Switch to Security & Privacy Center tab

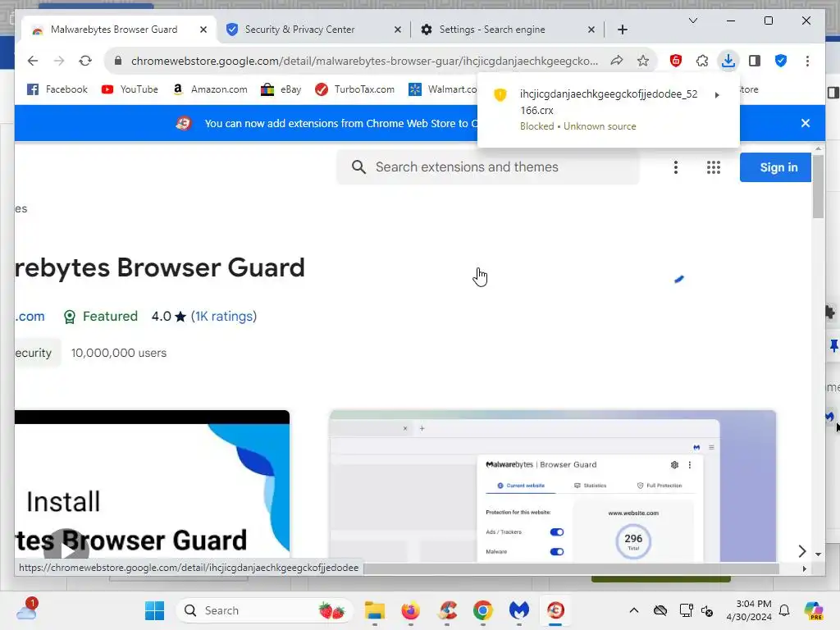click(299, 30)
